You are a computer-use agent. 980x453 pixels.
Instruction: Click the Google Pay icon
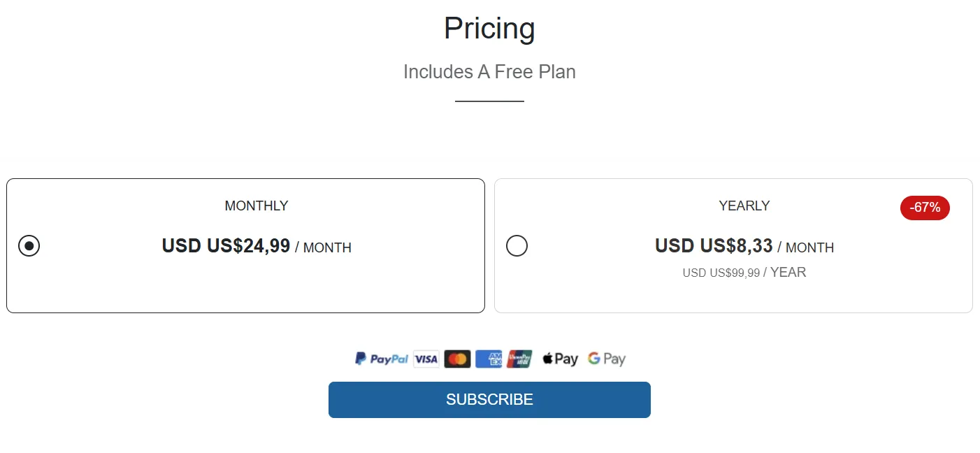pyautogui.click(x=606, y=359)
